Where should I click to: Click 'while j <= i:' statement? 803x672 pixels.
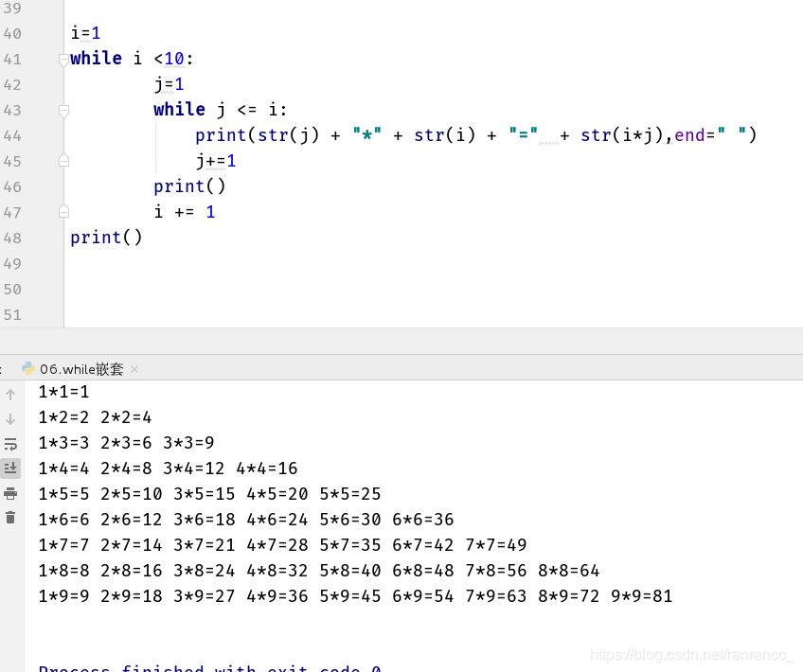(x=221, y=110)
